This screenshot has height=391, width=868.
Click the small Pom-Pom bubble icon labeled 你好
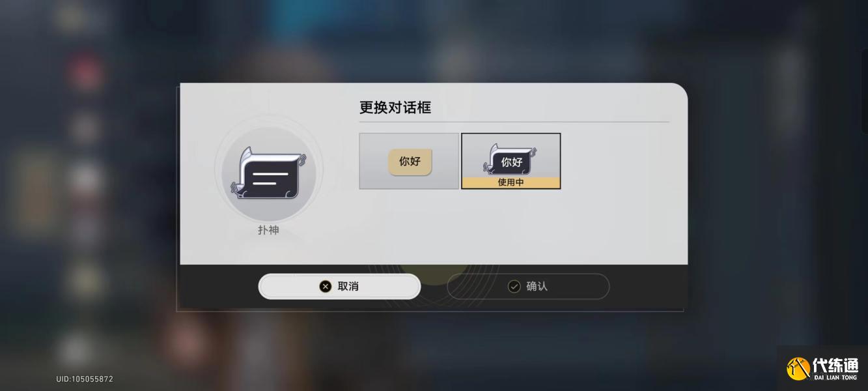click(511, 160)
